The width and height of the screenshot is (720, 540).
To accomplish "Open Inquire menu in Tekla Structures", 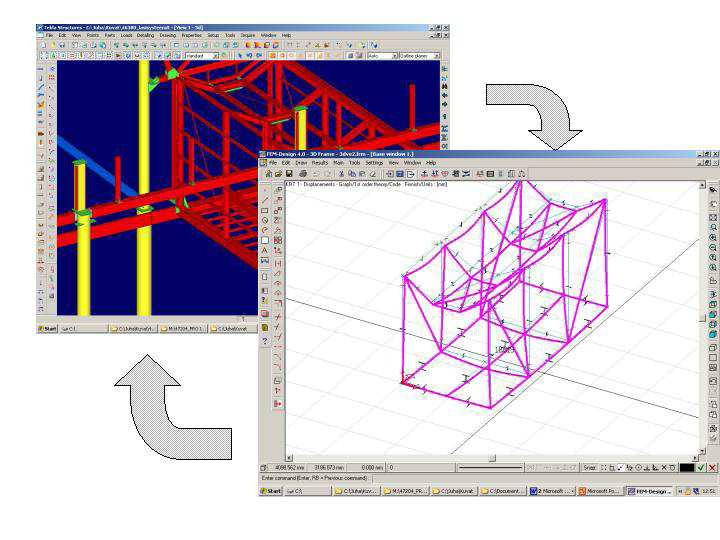I will point(248,35).
